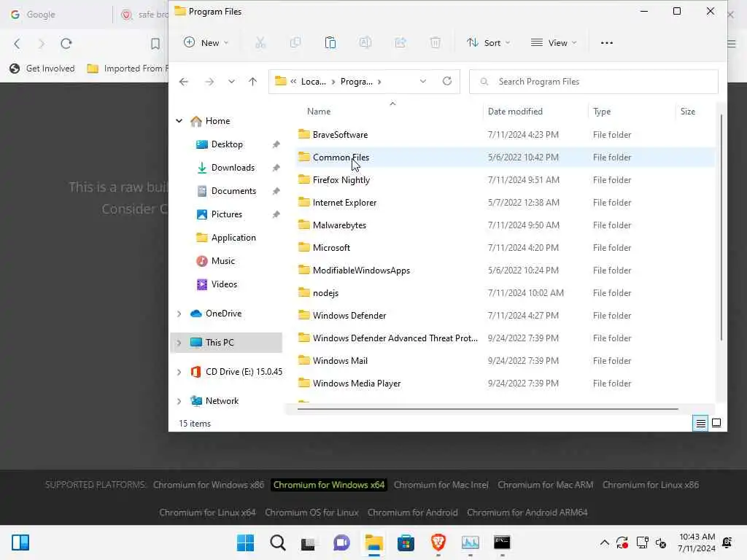This screenshot has height=560, width=747.
Task: Click the Paste clipboard icon
Action: (330, 43)
